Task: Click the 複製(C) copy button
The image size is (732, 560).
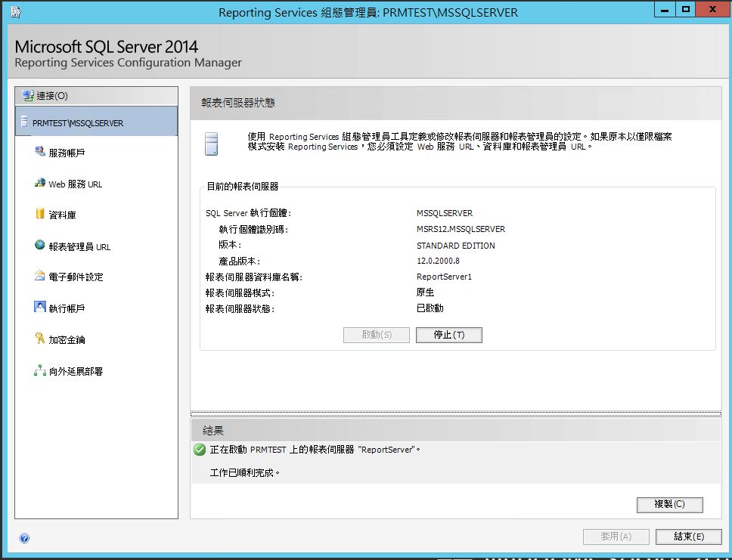Action: [669, 504]
